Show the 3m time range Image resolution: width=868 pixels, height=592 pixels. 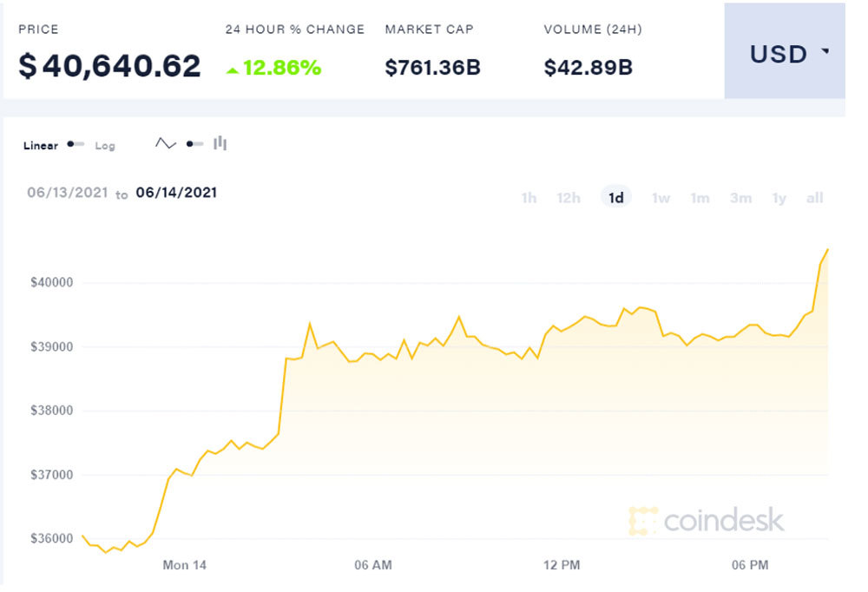pyautogui.click(x=740, y=198)
